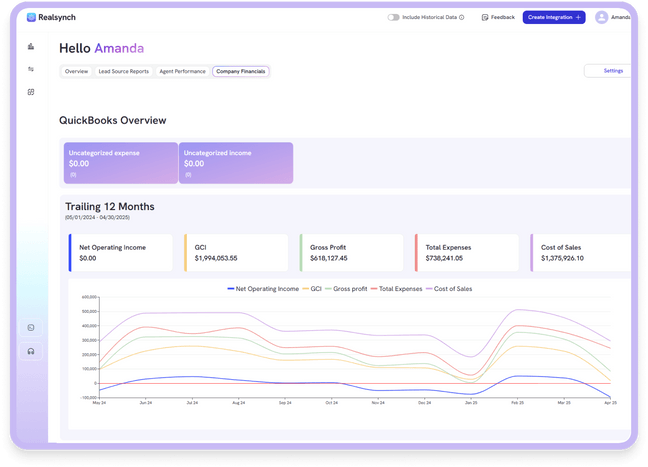Open the Uncategorized income card

point(236,163)
